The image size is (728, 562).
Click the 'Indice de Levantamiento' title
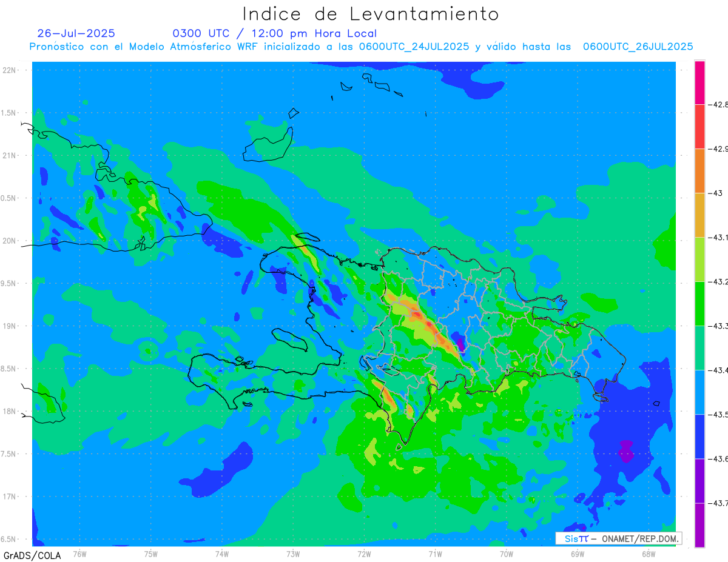(371, 14)
